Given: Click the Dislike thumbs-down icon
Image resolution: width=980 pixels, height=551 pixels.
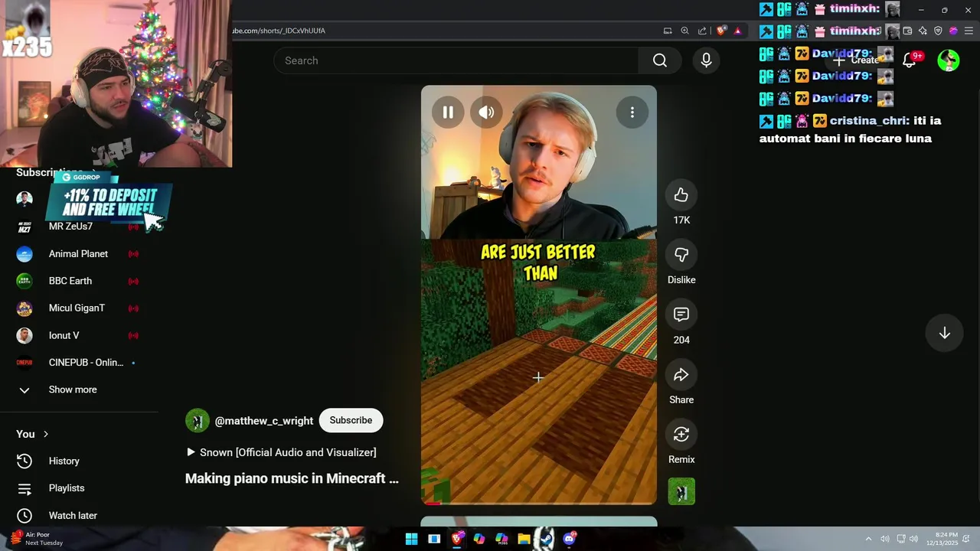Looking at the screenshot, I should (x=681, y=255).
